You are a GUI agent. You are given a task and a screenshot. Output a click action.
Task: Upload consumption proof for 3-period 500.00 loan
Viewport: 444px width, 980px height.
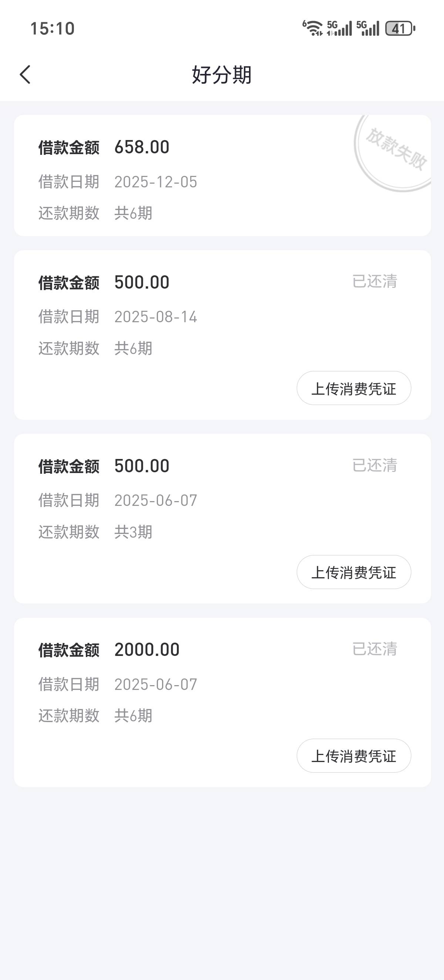[x=354, y=572]
